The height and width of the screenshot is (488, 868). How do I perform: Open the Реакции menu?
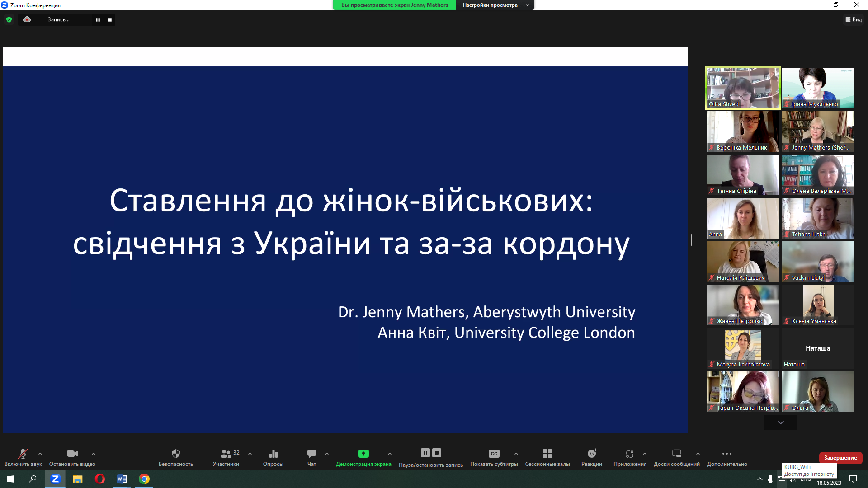[592, 456]
